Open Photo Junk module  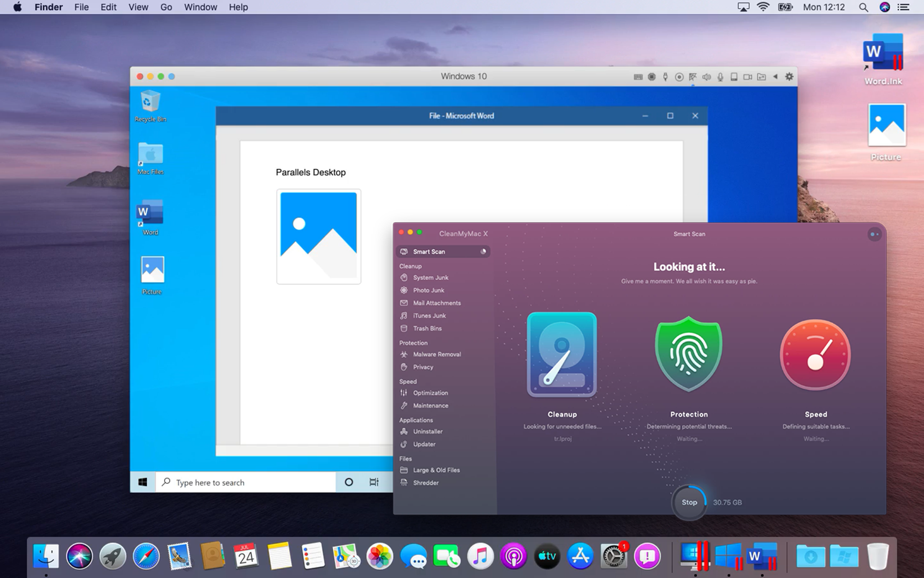[x=428, y=290]
